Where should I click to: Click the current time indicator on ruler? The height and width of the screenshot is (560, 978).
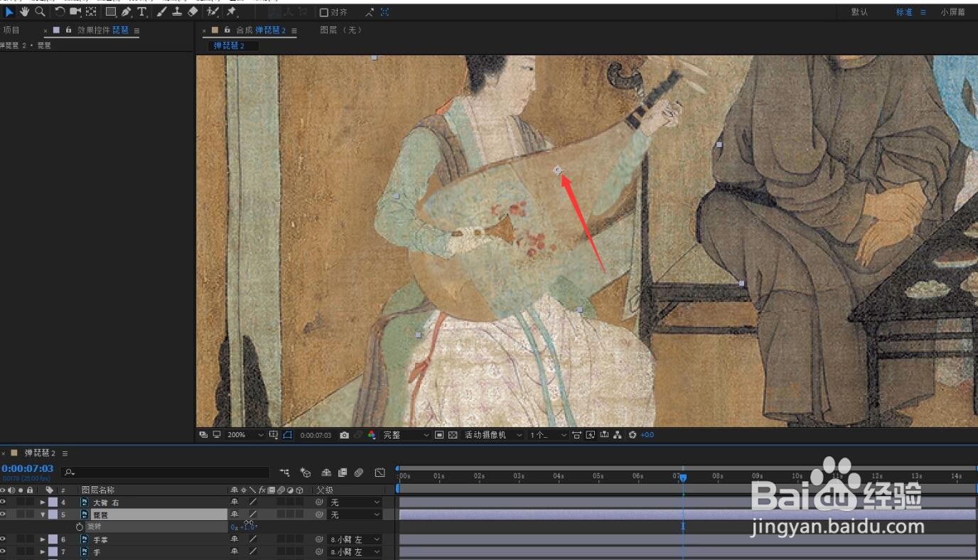click(682, 478)
